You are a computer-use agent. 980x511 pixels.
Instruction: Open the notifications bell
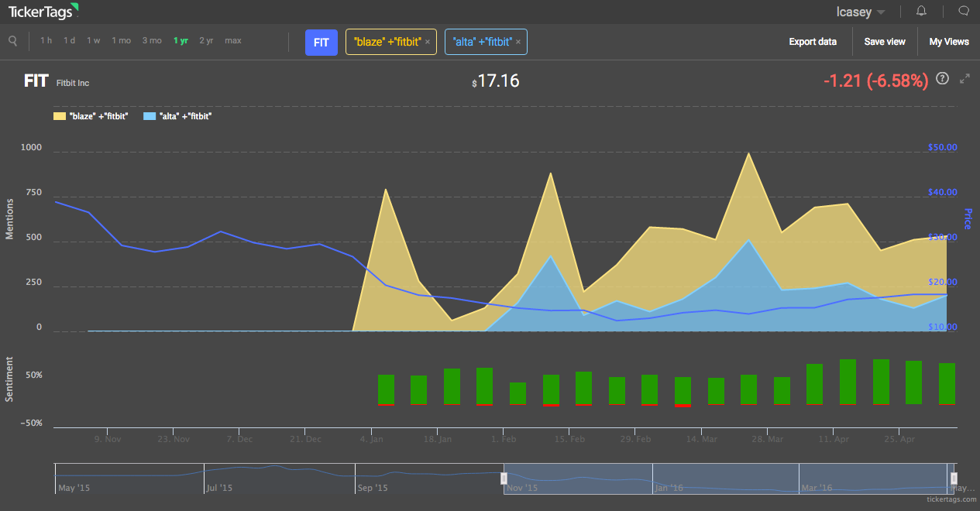(921, 11)
